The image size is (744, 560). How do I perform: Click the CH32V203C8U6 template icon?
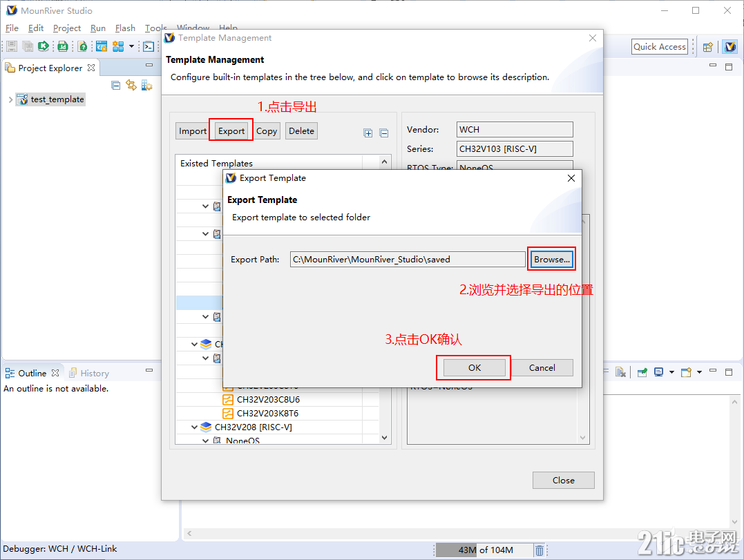click(228, 400)
